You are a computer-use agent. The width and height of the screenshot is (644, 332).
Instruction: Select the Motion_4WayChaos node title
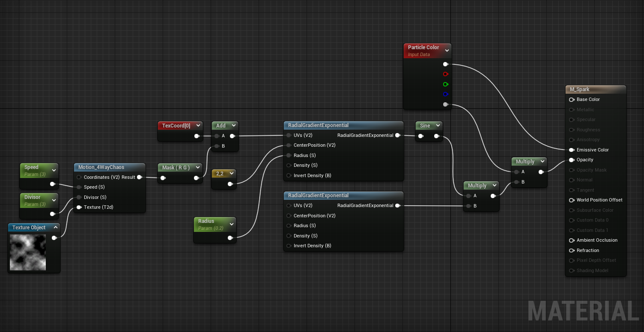point(101,167)
